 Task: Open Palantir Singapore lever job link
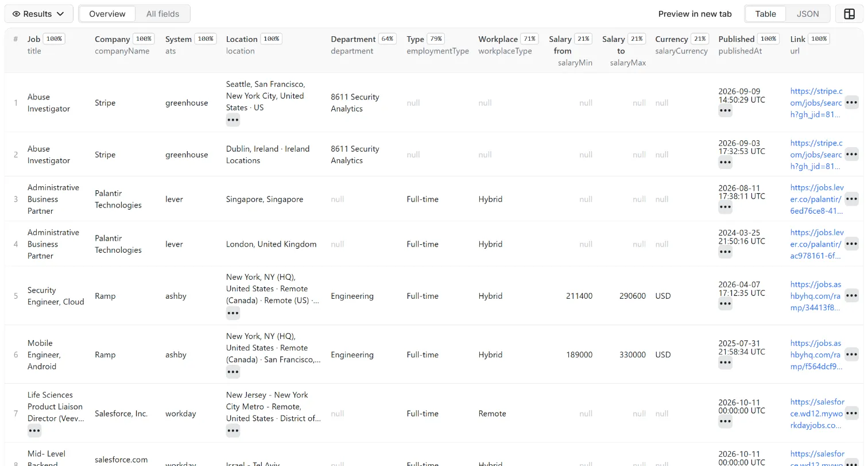(817, 199)
